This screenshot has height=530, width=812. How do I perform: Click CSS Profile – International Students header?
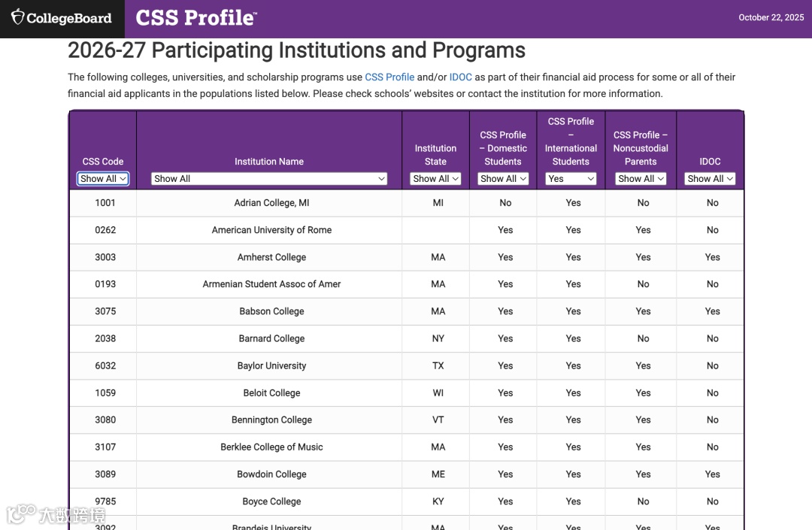[x=571, y=141]
